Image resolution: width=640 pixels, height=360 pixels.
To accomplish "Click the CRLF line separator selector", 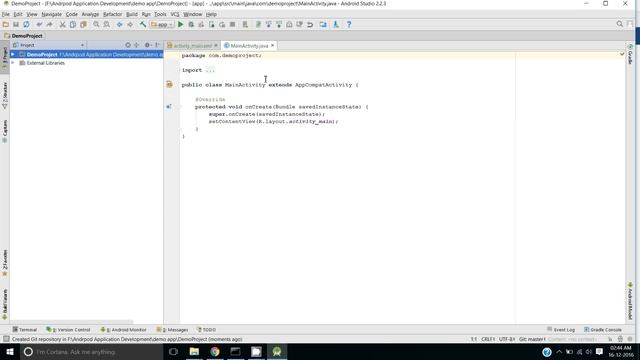I will point(488,339).
